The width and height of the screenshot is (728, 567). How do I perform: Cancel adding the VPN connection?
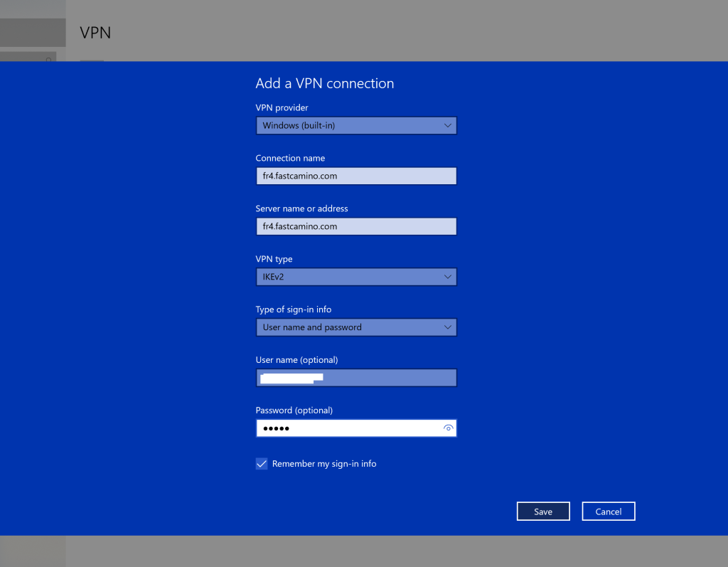point(608,512)
